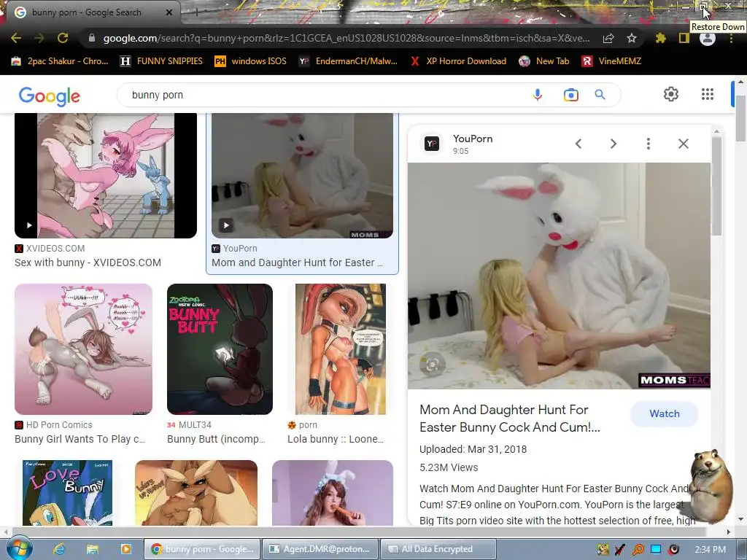Open the Extensions puzzle menu

point(660,38)
